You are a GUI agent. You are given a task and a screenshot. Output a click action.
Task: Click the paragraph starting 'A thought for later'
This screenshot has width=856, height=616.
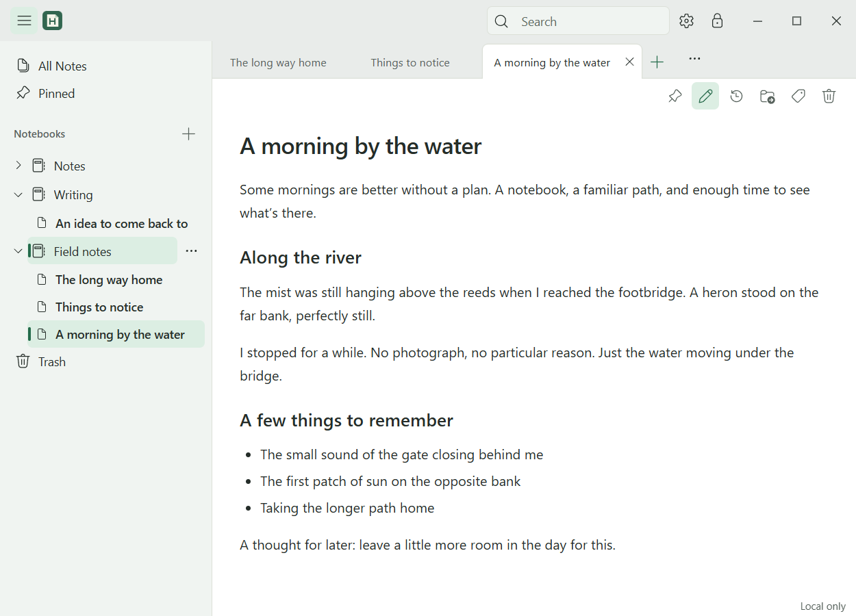click(x=427, y=545)
